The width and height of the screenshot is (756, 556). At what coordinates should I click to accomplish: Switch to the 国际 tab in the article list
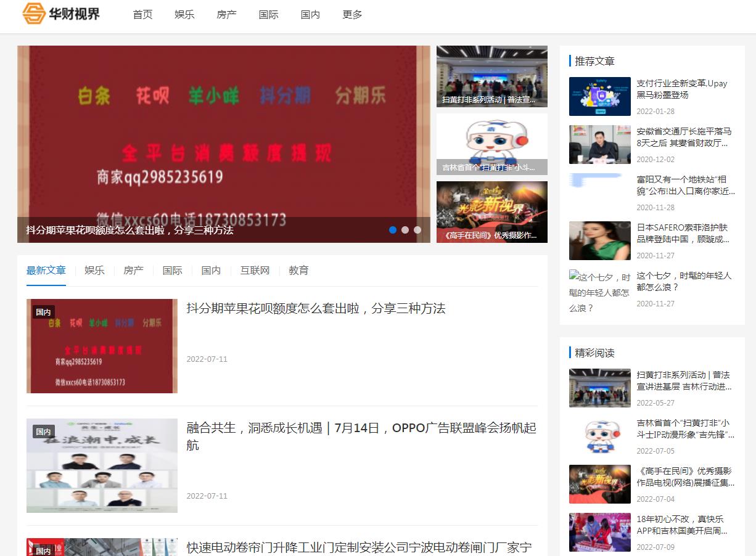172,270
